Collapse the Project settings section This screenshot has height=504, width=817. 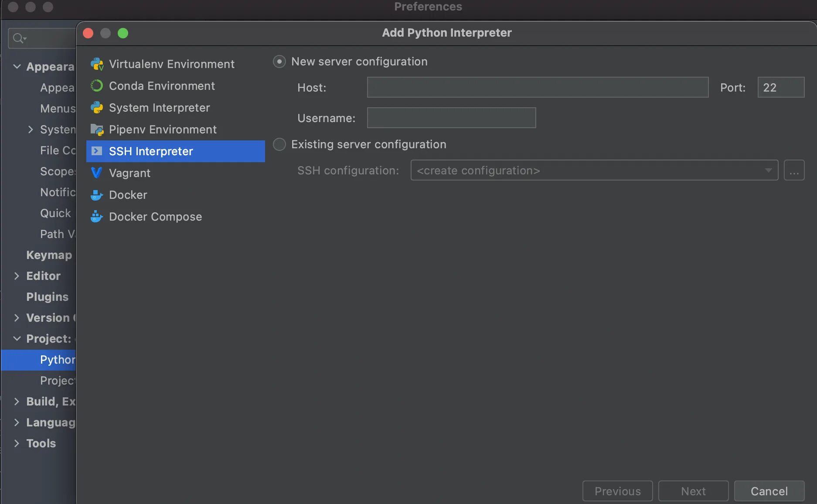17,339
